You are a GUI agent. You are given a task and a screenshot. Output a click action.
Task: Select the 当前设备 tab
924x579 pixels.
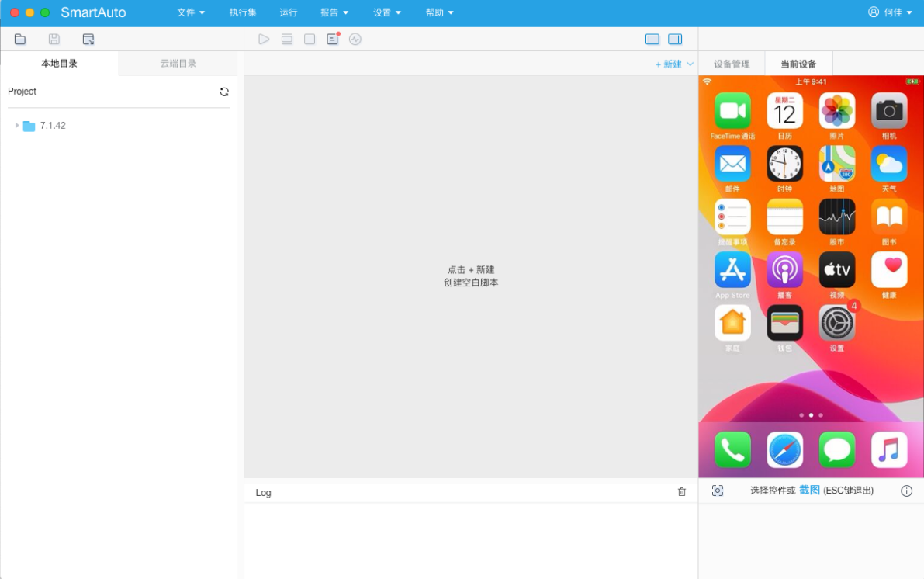click(x=798, y=64)
